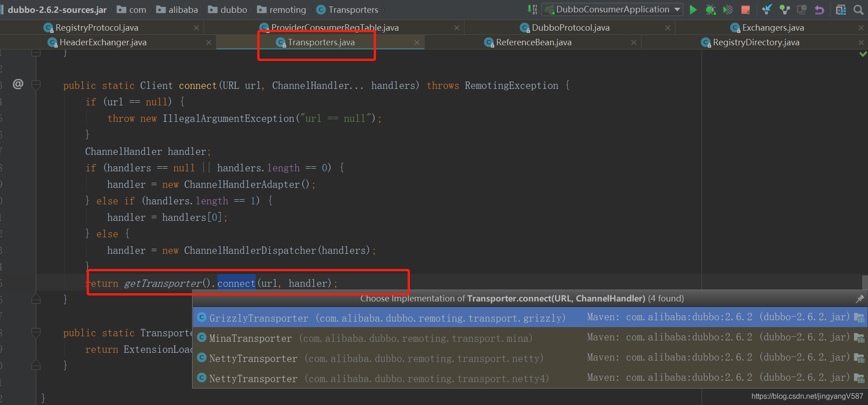Start debugging with the bug icon
This screenshot has height=405, width=868.
[710, 10]
